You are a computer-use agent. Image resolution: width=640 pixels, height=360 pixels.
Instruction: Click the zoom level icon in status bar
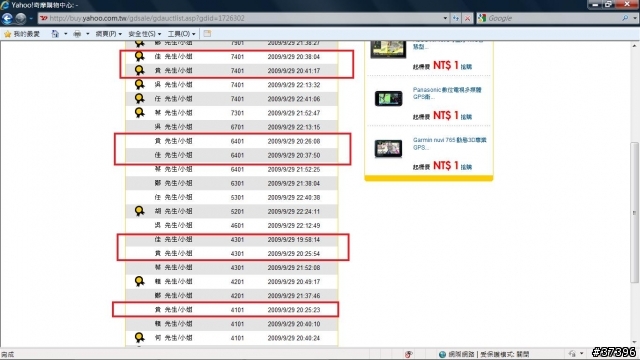pyautogui.click(x=572, y=354)
